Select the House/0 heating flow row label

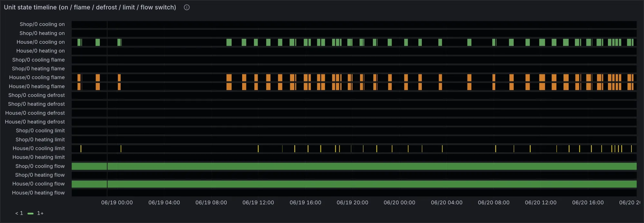tap(38, 193)
